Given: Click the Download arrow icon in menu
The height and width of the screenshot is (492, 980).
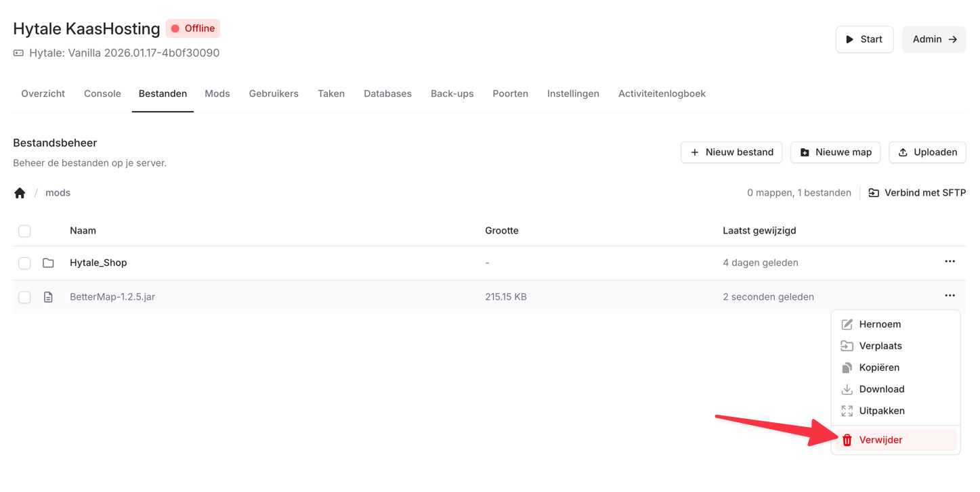Looking at the screenshot, I should 847,389.
